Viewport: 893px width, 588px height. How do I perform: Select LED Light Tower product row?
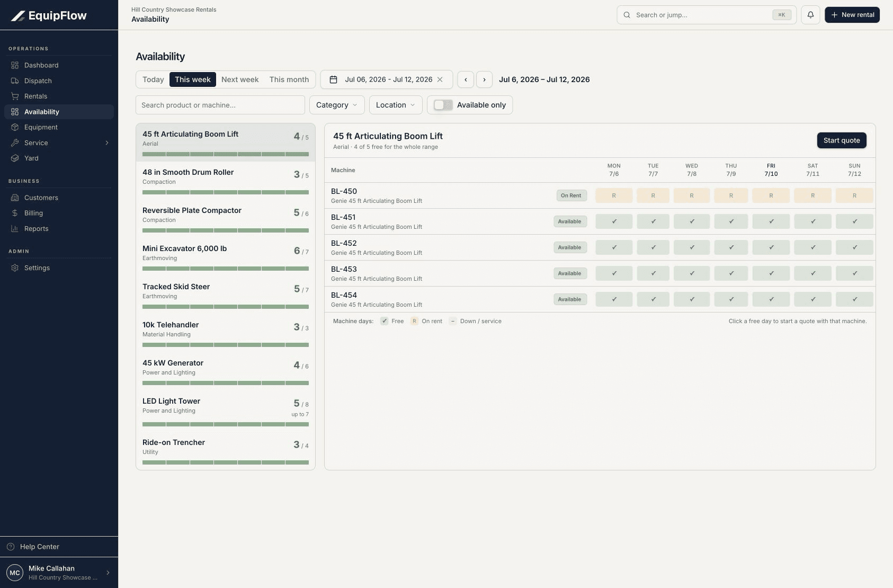point(226,411)
